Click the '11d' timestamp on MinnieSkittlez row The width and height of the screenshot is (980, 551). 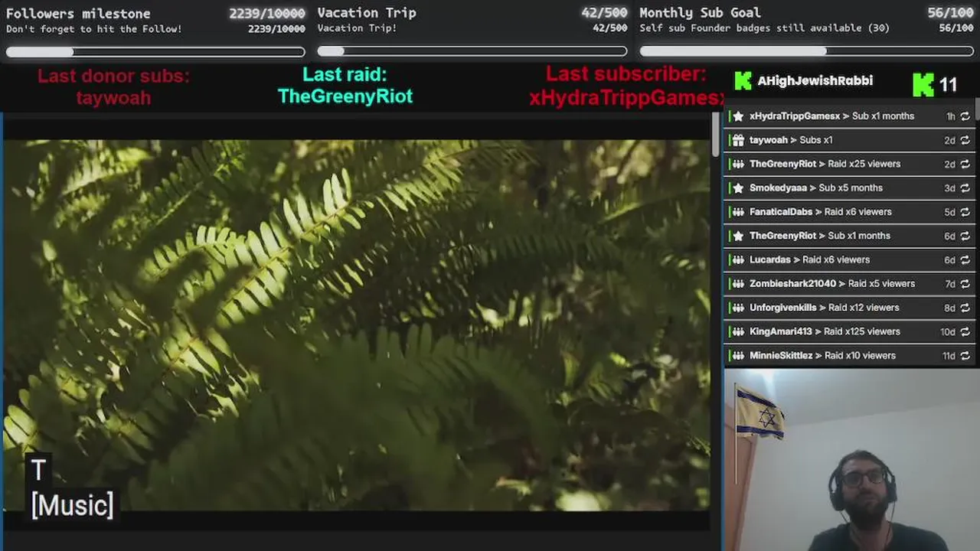click(949, 356)
